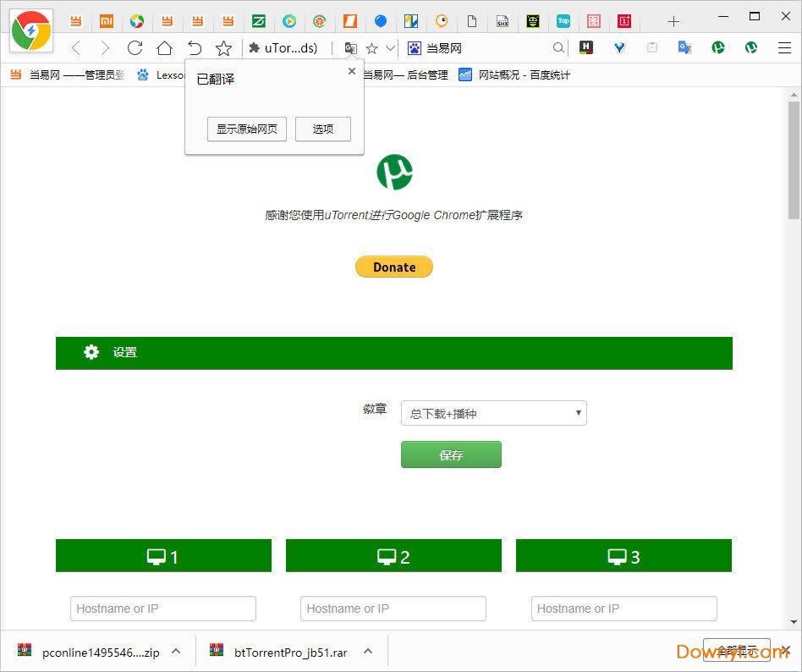Click 显示原始网页 in translate popup
The width and height of the screenshot is (802, 672).
pos(247,129)
